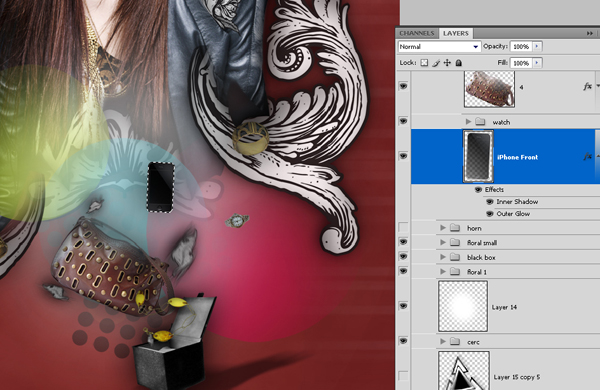This screenshot has width=600, height=390.
Task: Expand the black box group triangle
Action: pyautogui.click(x=443, y=257)
